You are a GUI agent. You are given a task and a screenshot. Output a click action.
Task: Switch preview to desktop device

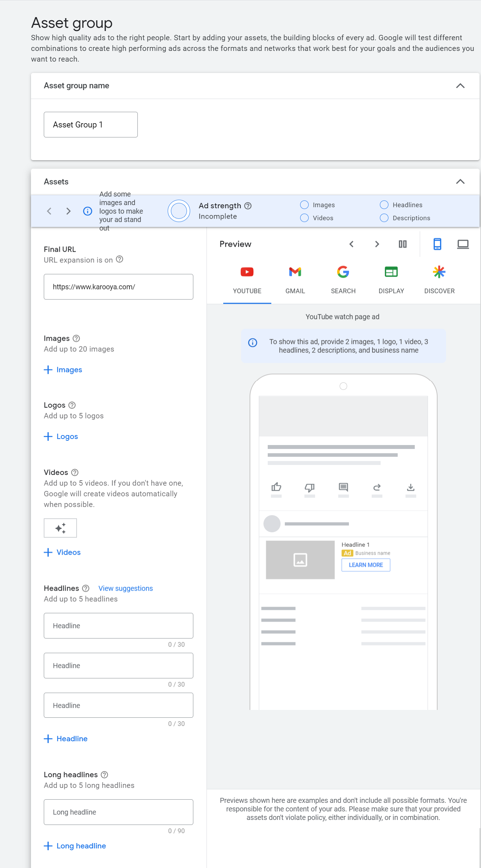(x=463, y=244)
